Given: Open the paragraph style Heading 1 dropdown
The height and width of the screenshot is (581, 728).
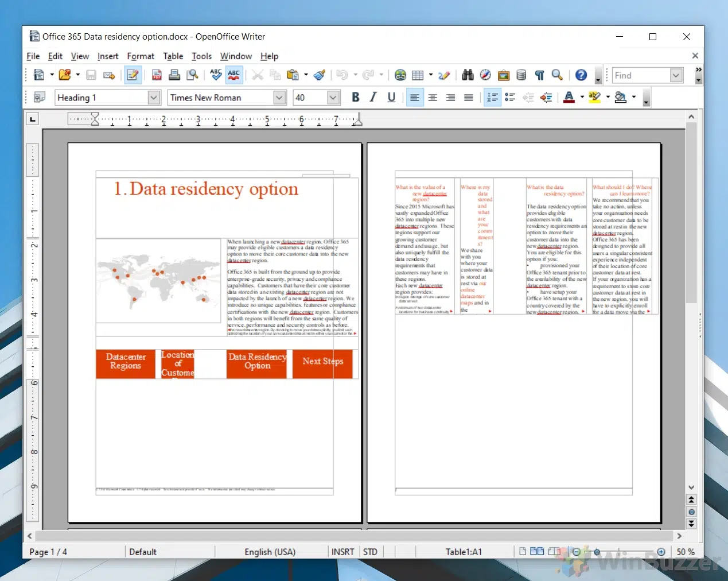Looking at the screenshot, I should (154, 98).
